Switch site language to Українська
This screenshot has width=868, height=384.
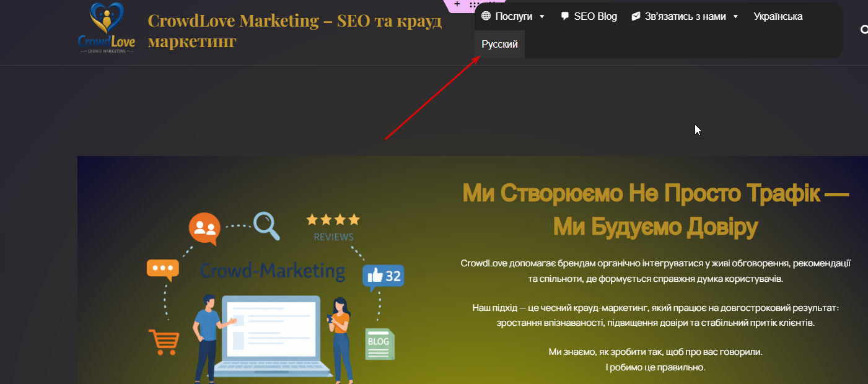pos(778,16)
